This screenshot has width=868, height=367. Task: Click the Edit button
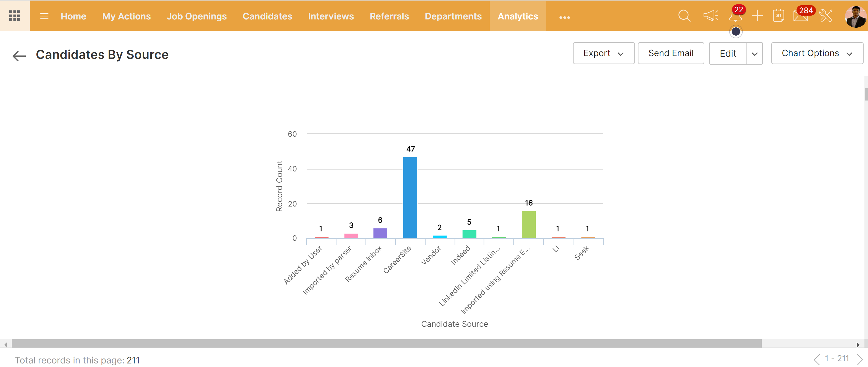pyautogui.click(x=727, y=54)
